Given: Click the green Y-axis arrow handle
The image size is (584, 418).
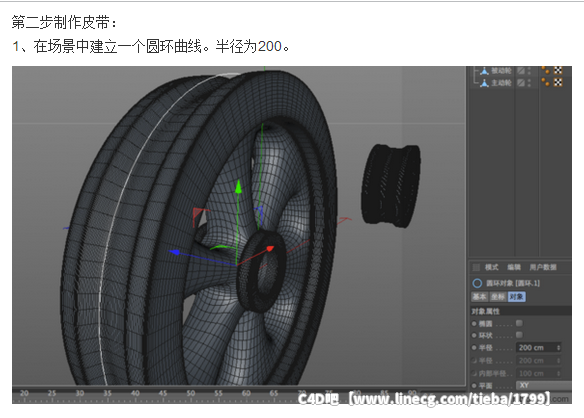Looking at the screenshot, I should point(238,186).
